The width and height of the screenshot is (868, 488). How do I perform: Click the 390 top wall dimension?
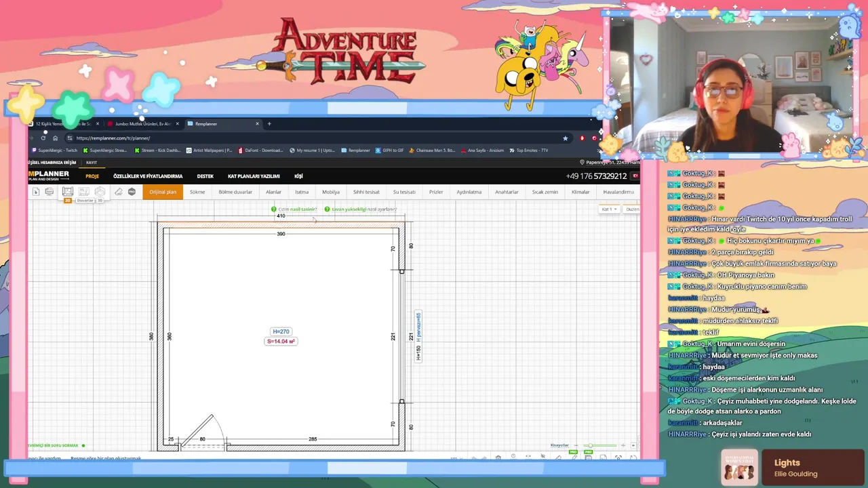281,234
